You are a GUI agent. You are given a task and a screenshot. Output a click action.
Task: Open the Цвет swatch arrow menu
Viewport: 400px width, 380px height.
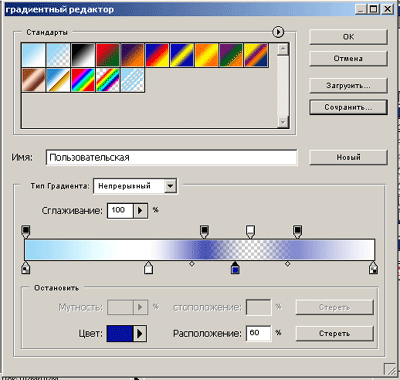coord(140,333)
